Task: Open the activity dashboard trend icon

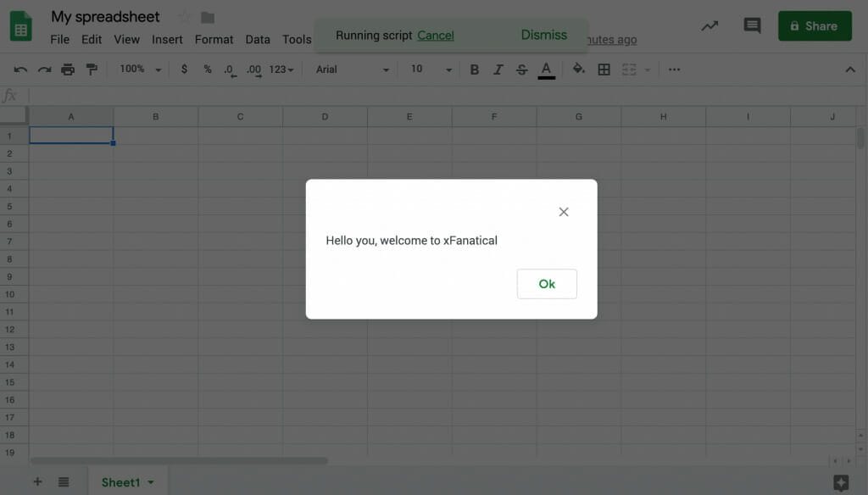Action: (709, 26)
